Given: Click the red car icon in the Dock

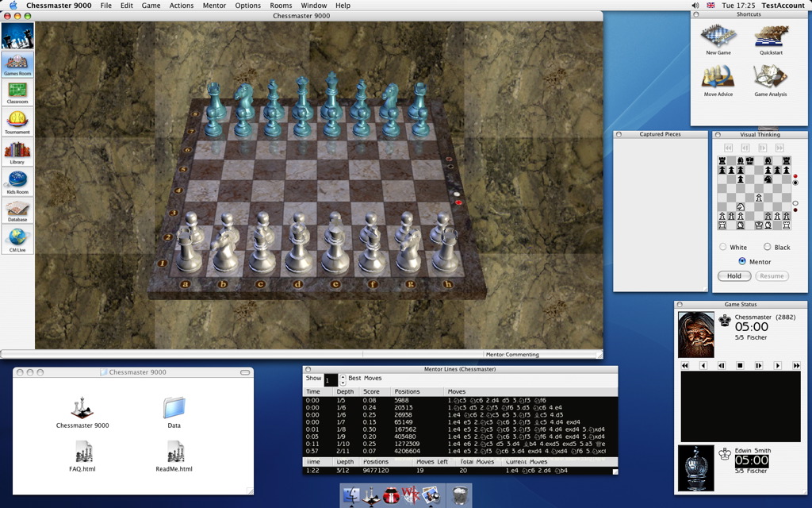Looking at the screenshot, I should pos(391,495).
